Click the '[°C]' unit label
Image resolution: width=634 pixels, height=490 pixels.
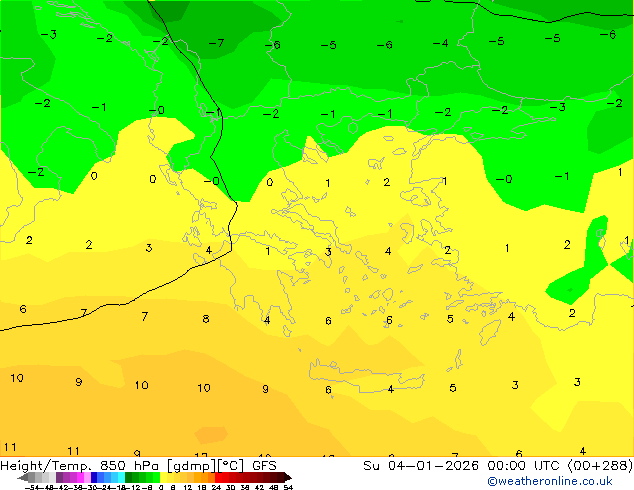231,466
